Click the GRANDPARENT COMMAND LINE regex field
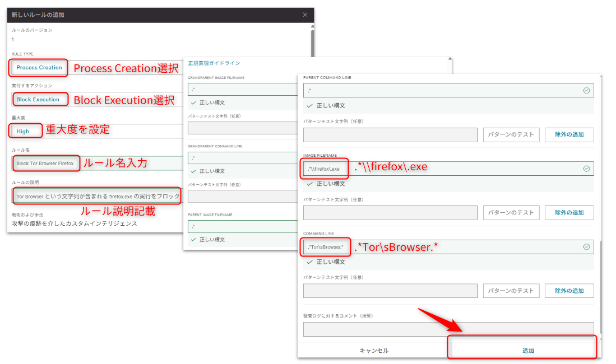This screenshot has width=616, height=364. tap(242, 158)
